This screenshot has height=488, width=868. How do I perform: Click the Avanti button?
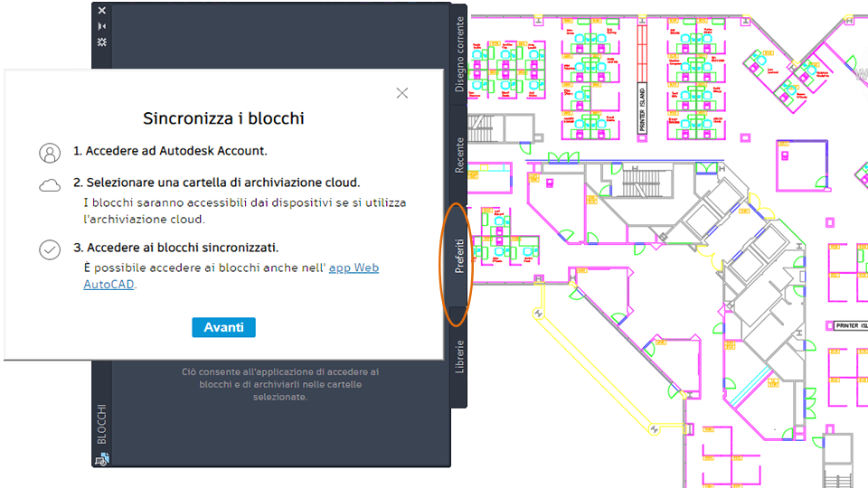(x=223, y=327)
